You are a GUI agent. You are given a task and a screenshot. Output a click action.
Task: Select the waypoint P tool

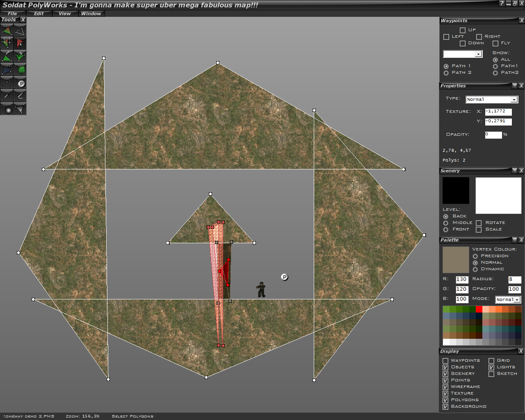tap(20, 82)
